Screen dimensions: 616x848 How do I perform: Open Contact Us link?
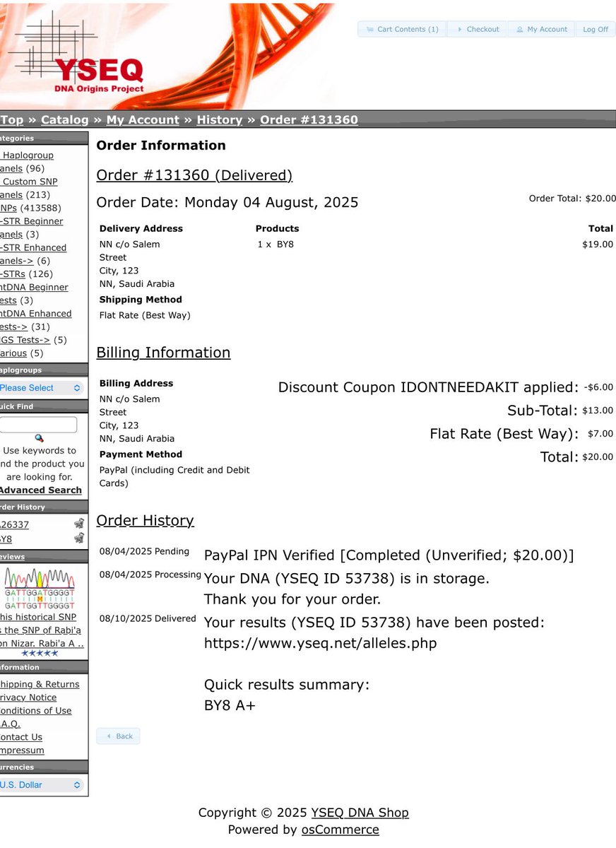pyautogui.click(x=21, y=737)
